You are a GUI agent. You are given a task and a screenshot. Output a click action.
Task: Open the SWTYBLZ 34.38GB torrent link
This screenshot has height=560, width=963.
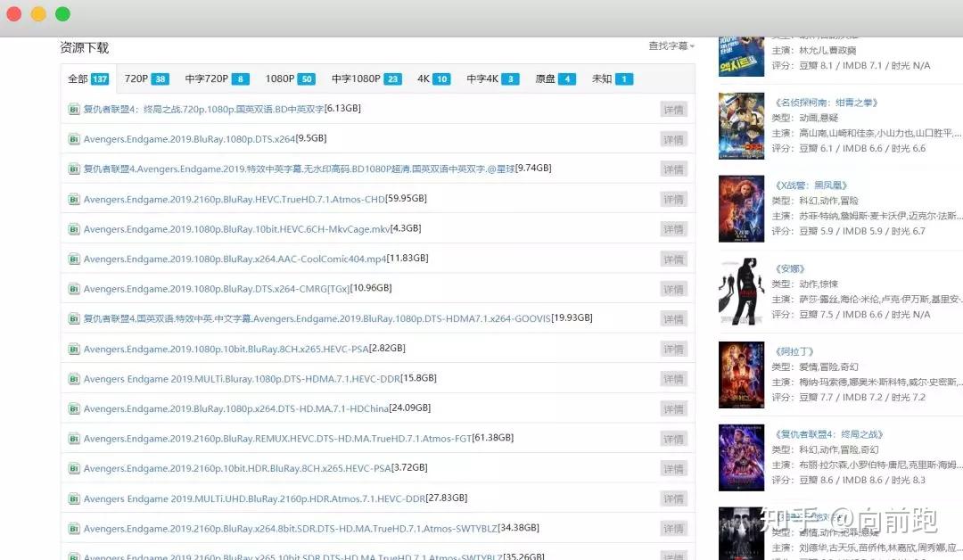pyautogui.click(x=291, y=528)
